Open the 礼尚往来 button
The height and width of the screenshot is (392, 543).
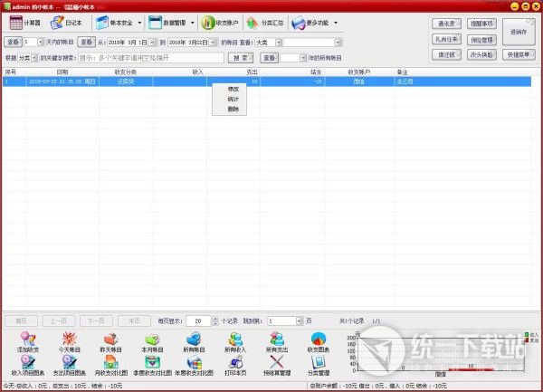pyautogui.click(x=446, y=39)
